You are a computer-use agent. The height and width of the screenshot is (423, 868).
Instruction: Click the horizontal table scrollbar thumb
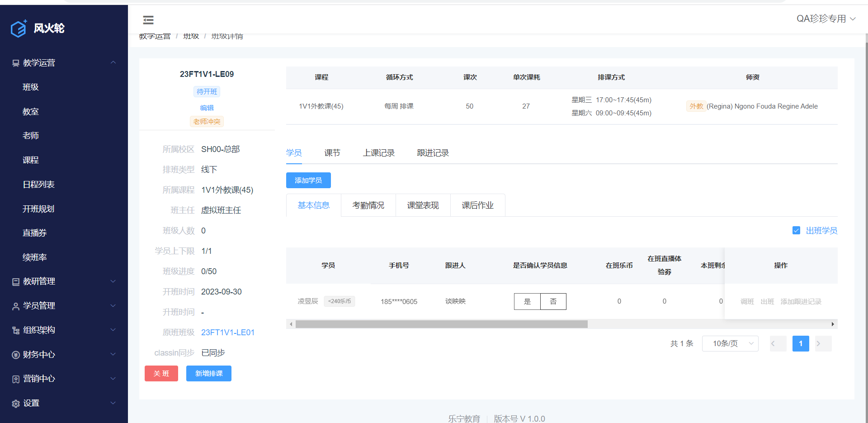442,324
